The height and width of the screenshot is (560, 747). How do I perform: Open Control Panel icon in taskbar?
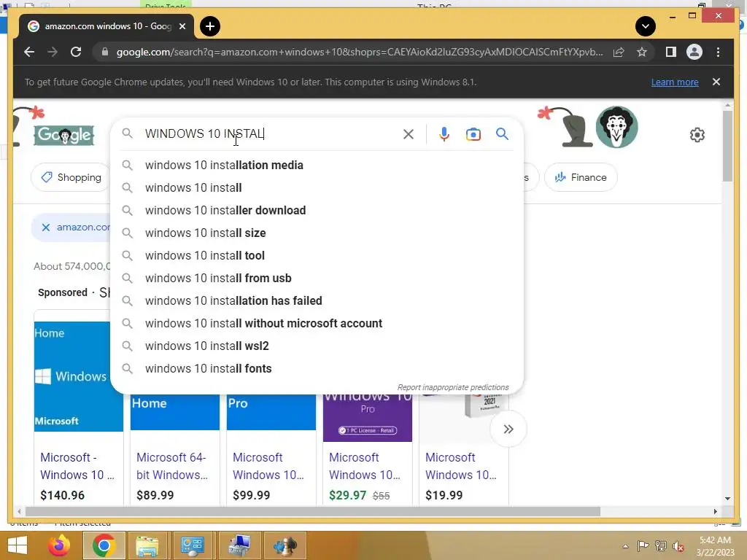click(193, 545)
